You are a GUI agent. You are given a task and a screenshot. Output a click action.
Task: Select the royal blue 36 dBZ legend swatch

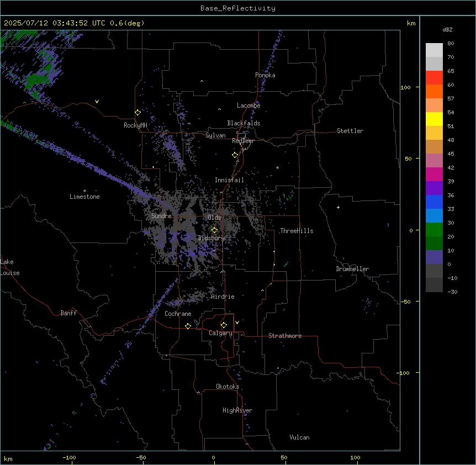click(434, 202)
